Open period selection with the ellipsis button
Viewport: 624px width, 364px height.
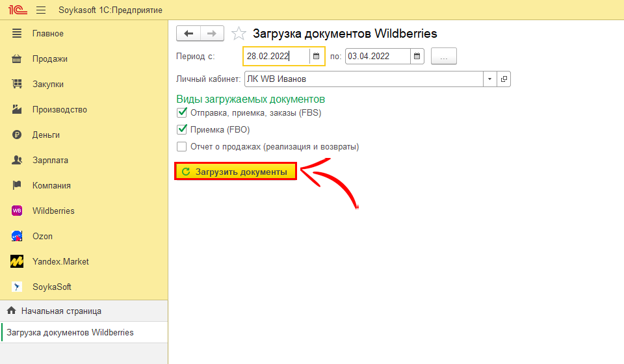444,57
